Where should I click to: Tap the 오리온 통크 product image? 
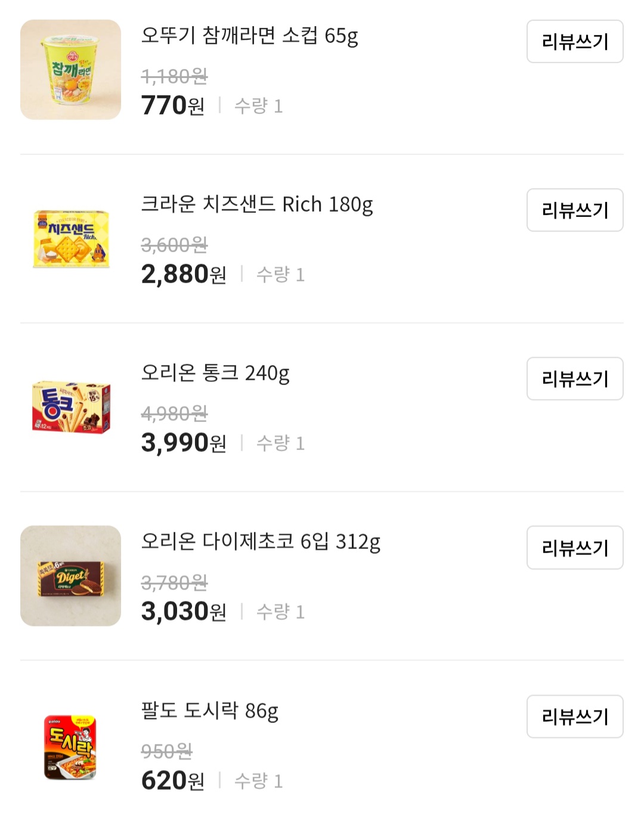click(x=70, y=407)
